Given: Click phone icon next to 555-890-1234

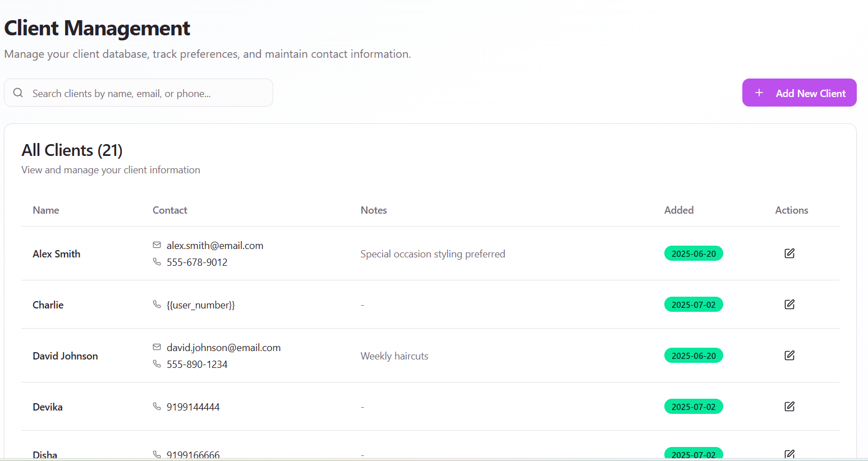Looking at the screenshot, I should click(157, 364).
